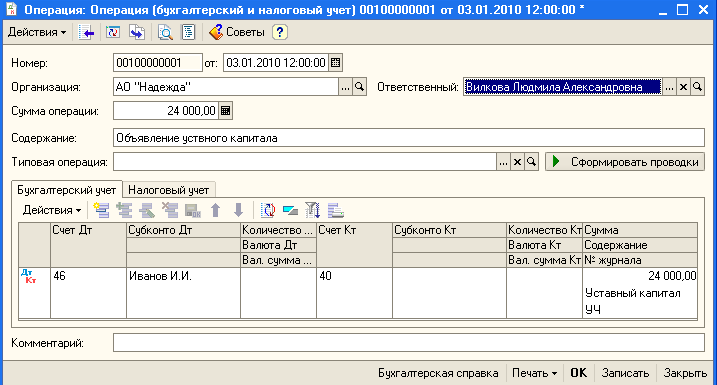The width and height of the screenshot is (717, 385).
Task: Click the Дт Кт icon in posting row
Action: pyautogui.click(x=28, y=276)
